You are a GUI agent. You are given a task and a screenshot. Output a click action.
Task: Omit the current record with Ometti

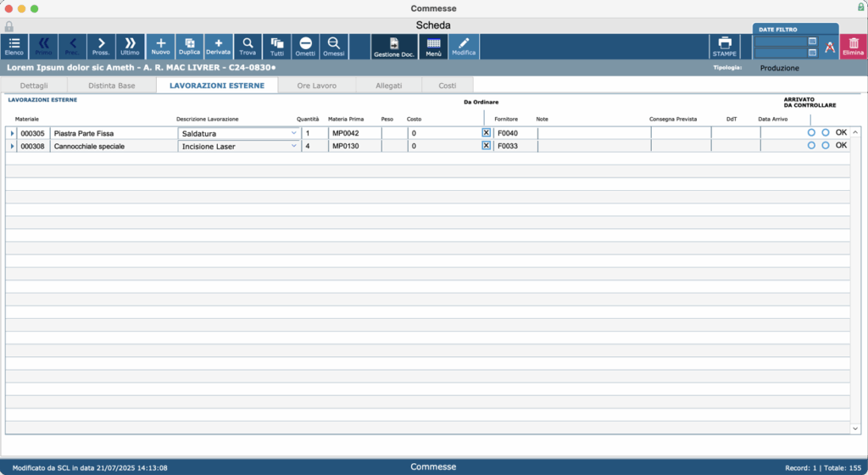(305, 47)
